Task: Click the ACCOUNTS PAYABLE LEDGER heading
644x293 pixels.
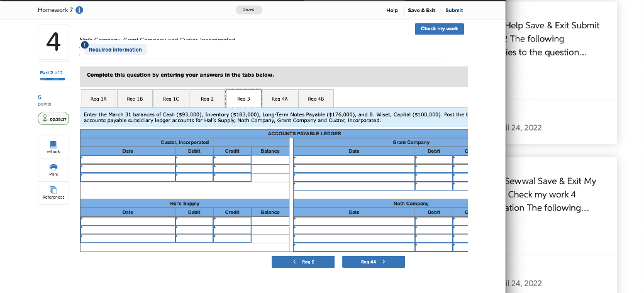Action: click(x=304, y=133)
